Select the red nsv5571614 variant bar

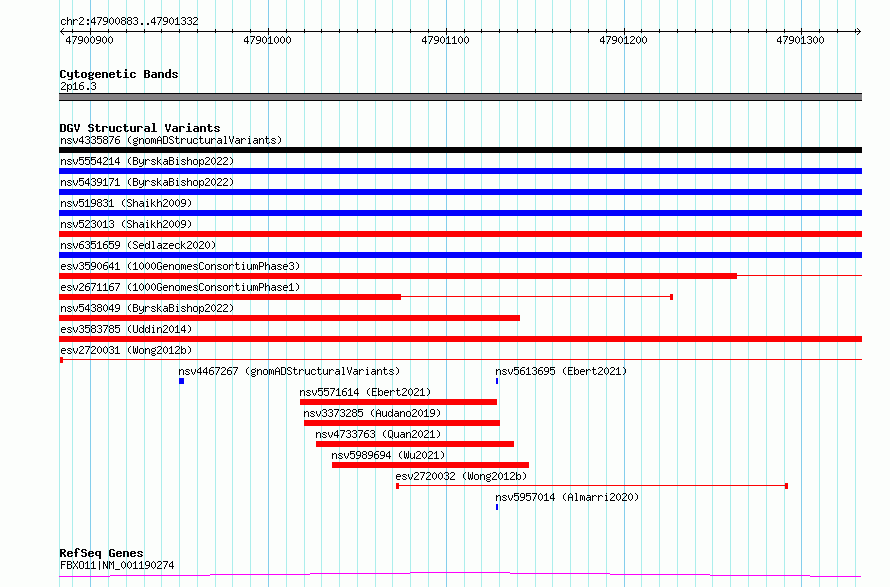point(398,402)
